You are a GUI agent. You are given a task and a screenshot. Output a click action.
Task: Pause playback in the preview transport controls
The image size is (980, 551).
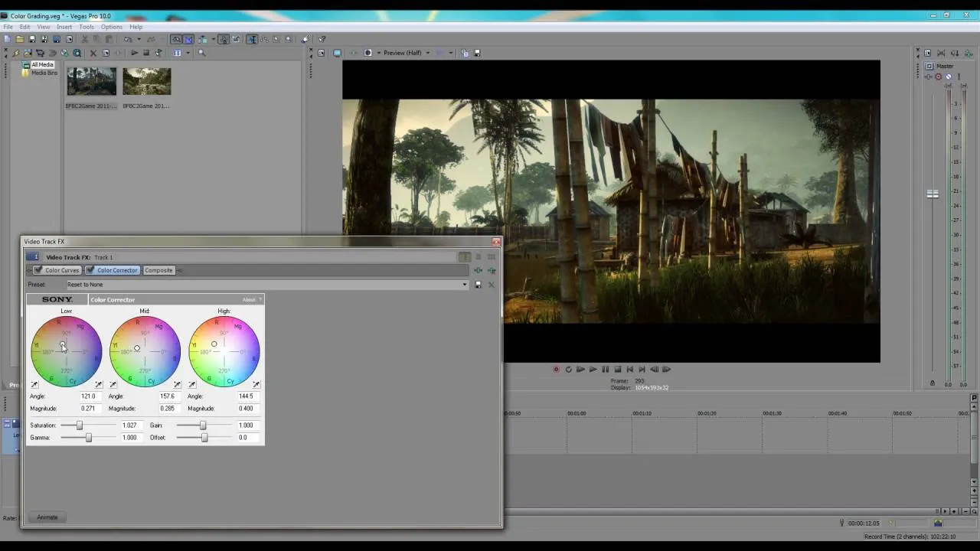pyautogui.click(x=605, y=369)
